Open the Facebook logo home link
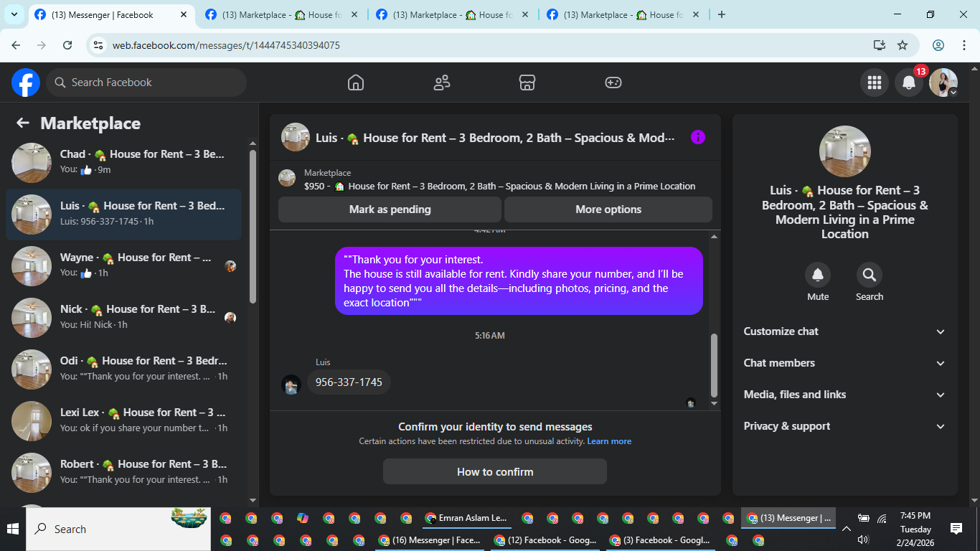This screenshot has width=980, height=551. (26, 83)
